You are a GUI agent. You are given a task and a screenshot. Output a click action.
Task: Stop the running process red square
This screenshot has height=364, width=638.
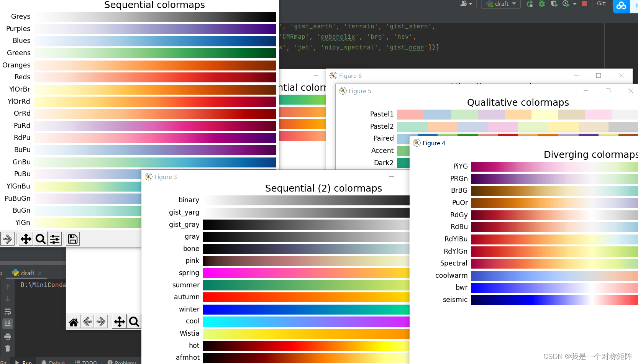click(584, 3)
